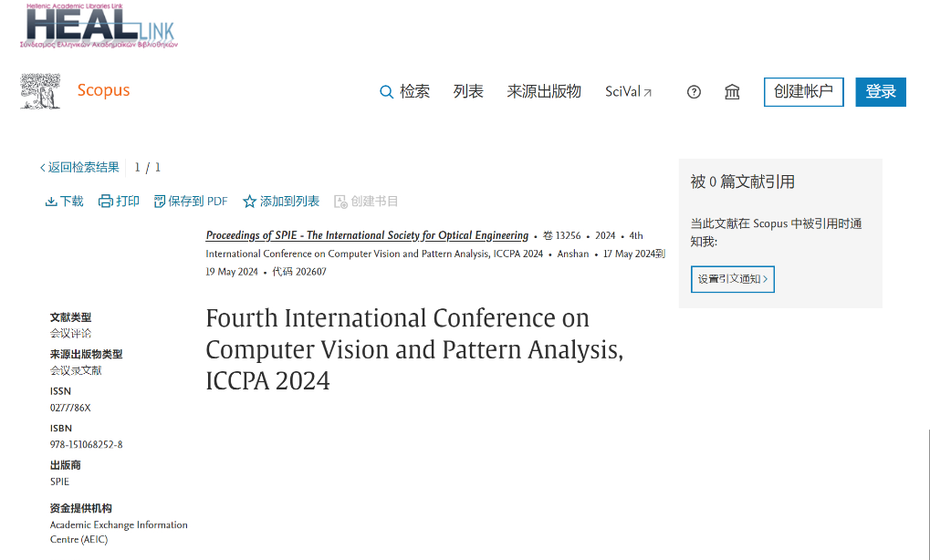Click the greyed 创建书目 action
Image resolution: width=930 pixels, height=560 pixels.
366,202
